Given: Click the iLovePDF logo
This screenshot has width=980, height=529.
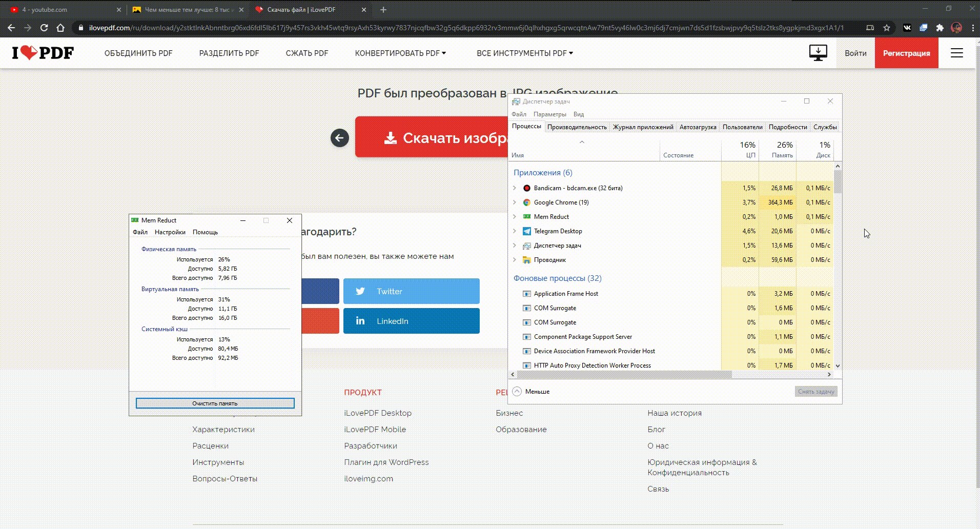Looking at the screenshot, I should tap(43, 53).
